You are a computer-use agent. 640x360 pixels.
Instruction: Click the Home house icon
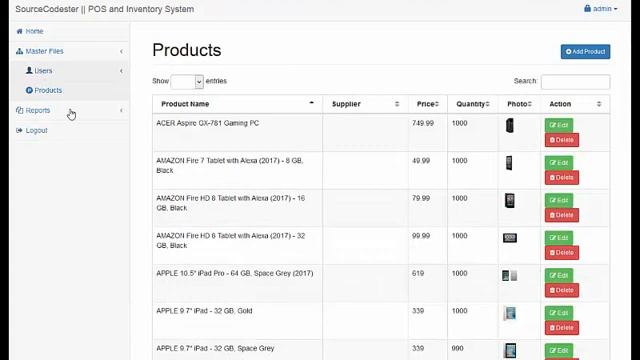pos(19,31)
